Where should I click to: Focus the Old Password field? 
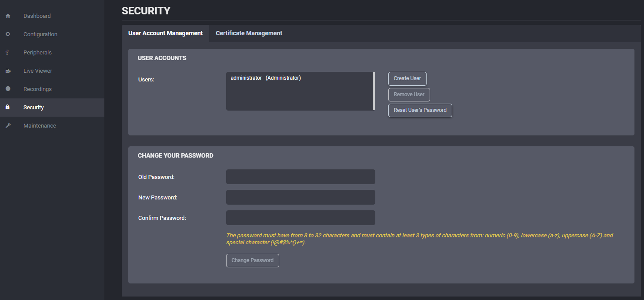coord(300,177)
